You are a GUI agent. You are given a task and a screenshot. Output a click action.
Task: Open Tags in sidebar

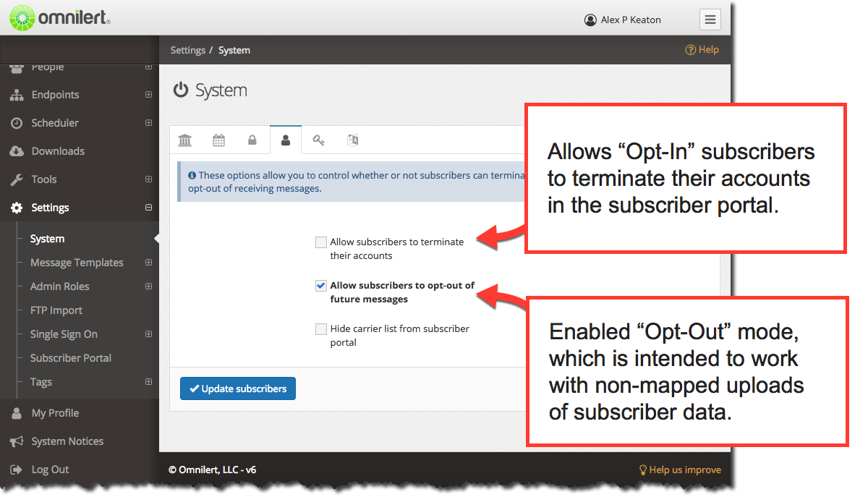pos(41,382)
